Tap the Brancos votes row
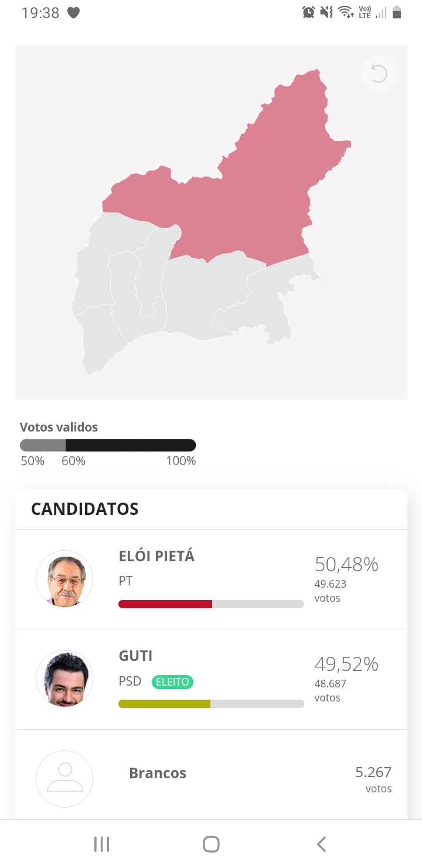 tap(211, 774)
